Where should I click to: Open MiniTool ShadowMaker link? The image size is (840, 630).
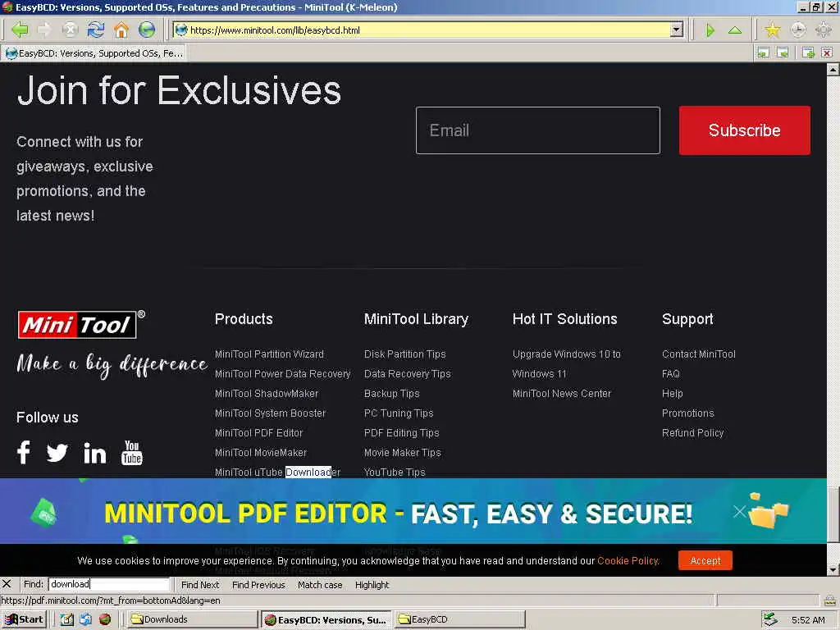tap(267, 394)
